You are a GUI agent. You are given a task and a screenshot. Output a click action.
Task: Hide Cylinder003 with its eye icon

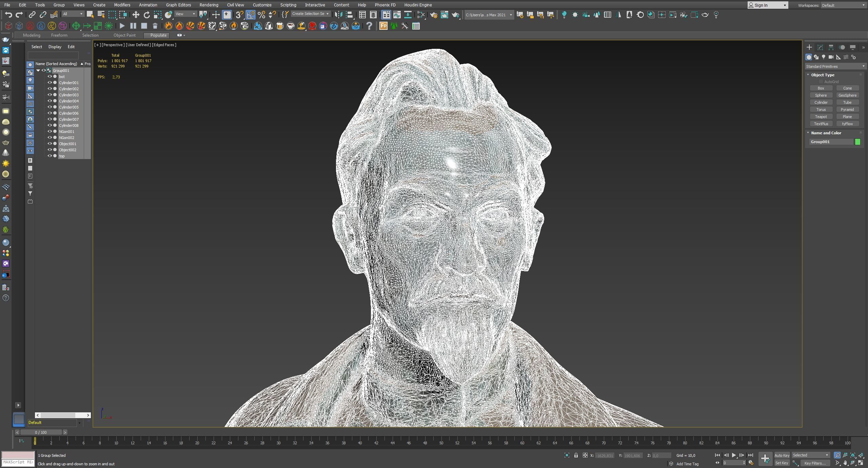[x=50, y=95]
